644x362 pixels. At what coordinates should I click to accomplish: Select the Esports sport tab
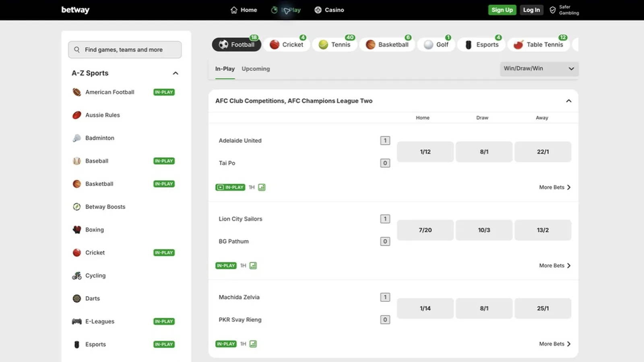click(x=481, y=44)
